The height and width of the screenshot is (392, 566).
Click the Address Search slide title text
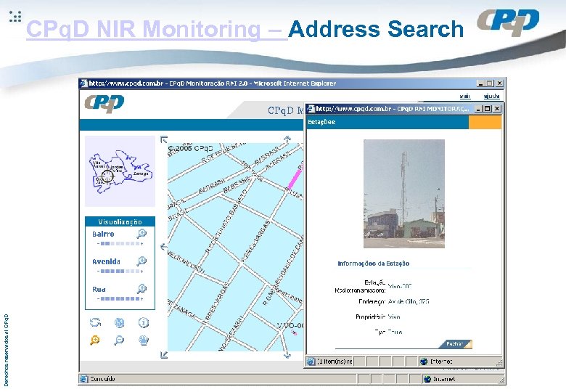coord(376,29)
